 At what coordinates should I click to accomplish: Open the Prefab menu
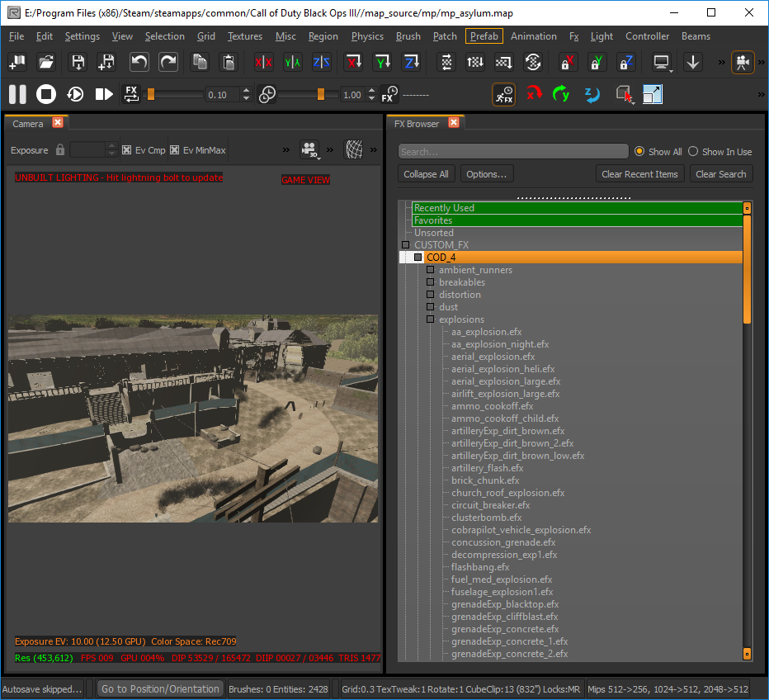pos(484,36)
